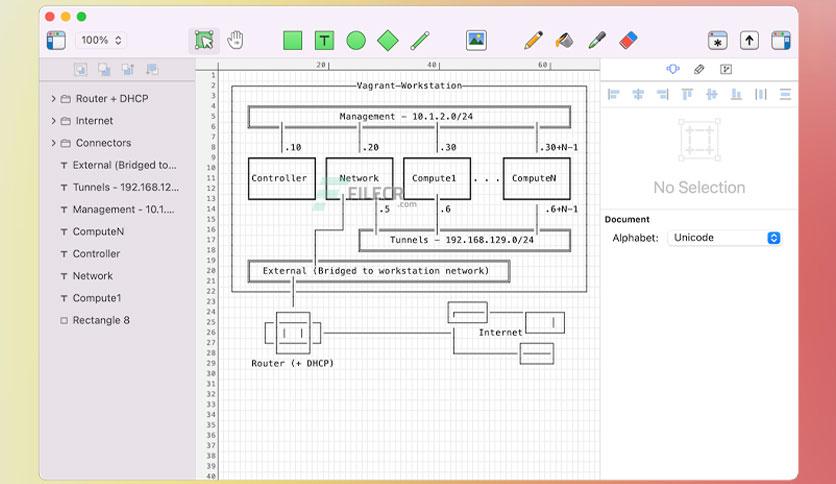Toggle the right inspector panel icon
The image size is (836, 484).
[x=781, y=41]
